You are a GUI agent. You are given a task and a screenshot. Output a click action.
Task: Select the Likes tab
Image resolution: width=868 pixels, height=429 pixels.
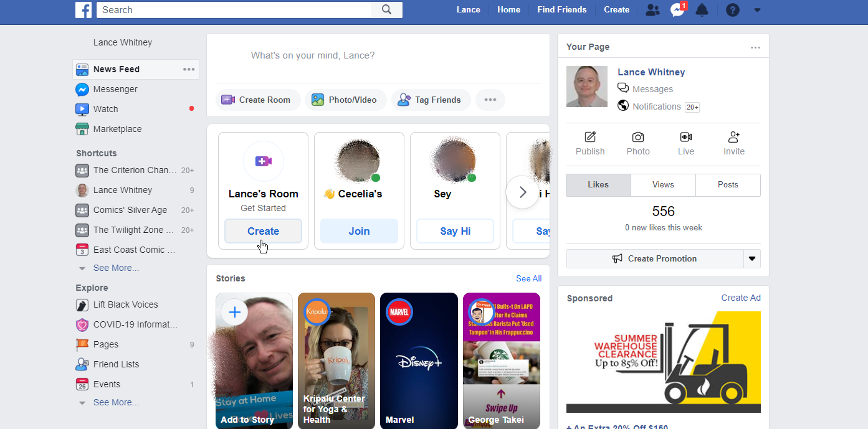pyautogui.click(x=598, y=185)
